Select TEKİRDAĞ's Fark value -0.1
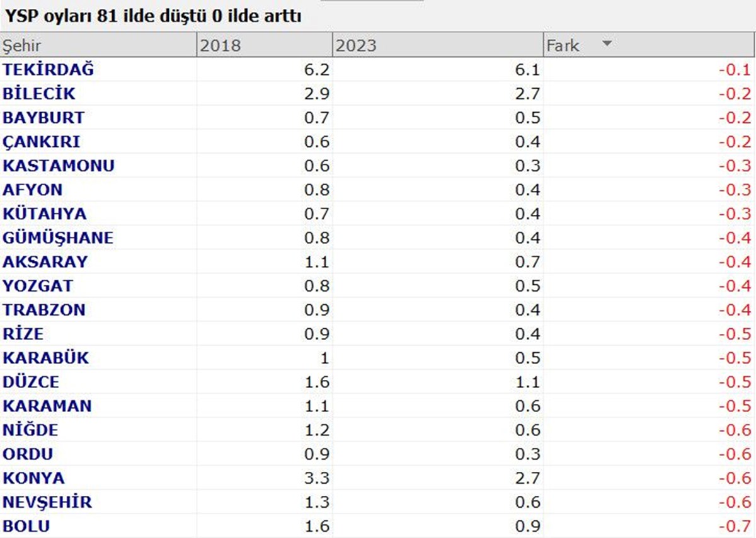756x538 pixels. pos(735,69)
